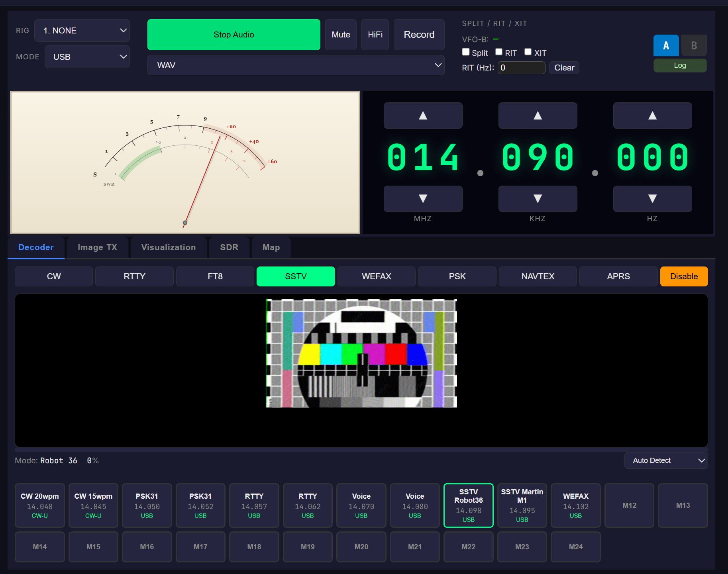Open the Map tab

[271, 247]
